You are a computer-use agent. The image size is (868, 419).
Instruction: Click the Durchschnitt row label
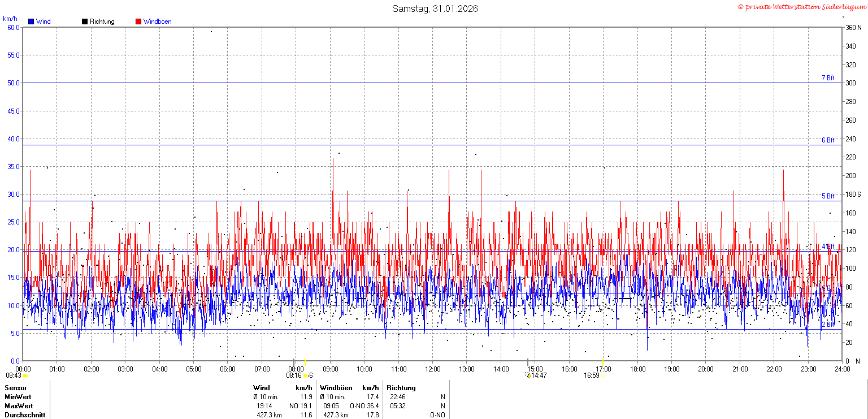click(25, 415)
